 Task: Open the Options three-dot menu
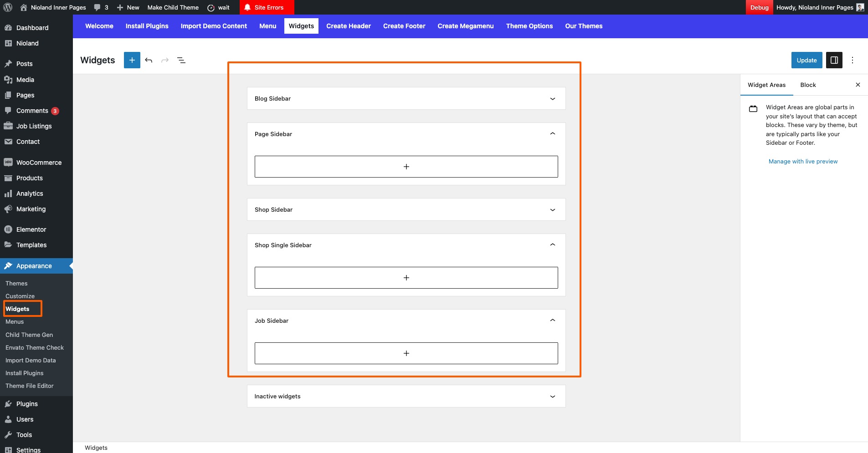852,60
